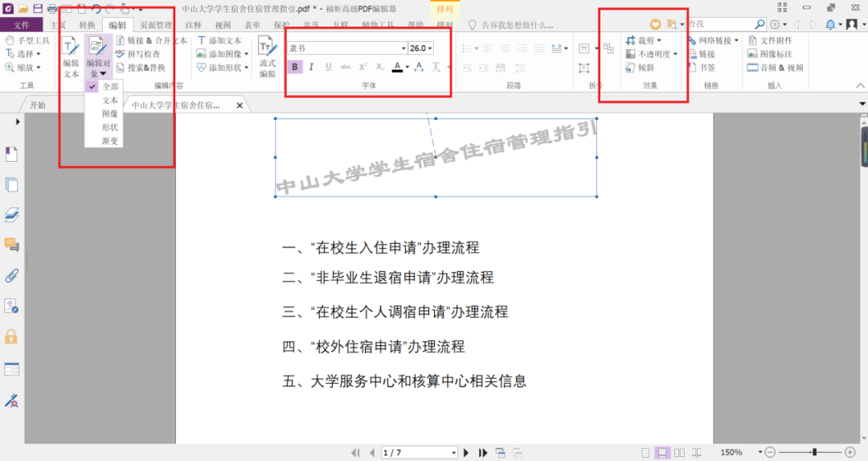868x461 pixels.
Task: Expand the 添加图像 dropdown
Action: 247,54
